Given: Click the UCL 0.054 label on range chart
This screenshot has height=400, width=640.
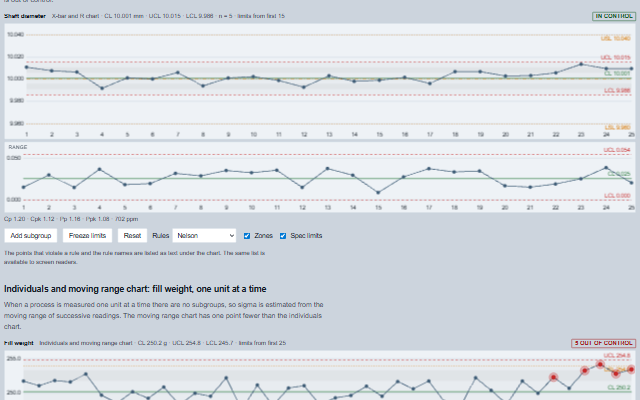Looking at the screenshot, I should click(617, 150).
